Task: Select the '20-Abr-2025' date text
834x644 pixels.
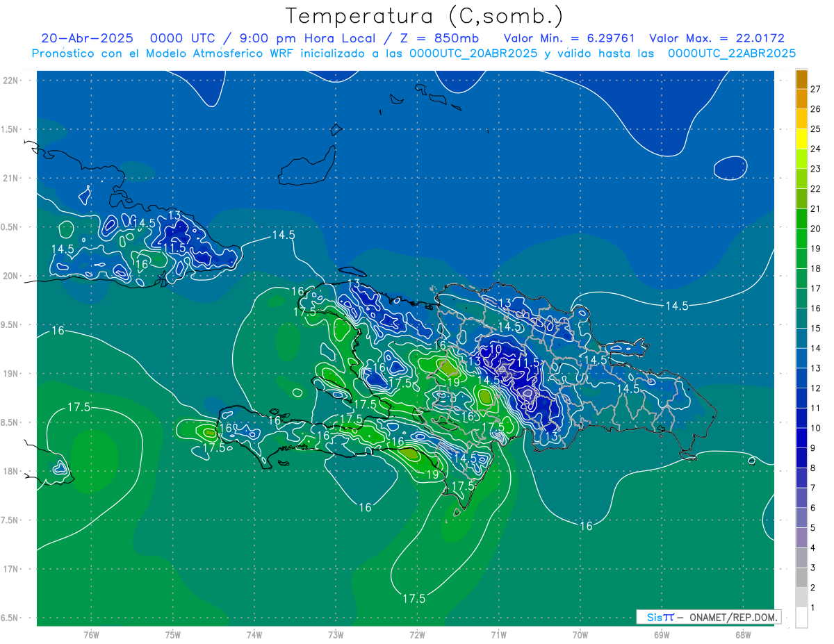Action: [87, 39]
